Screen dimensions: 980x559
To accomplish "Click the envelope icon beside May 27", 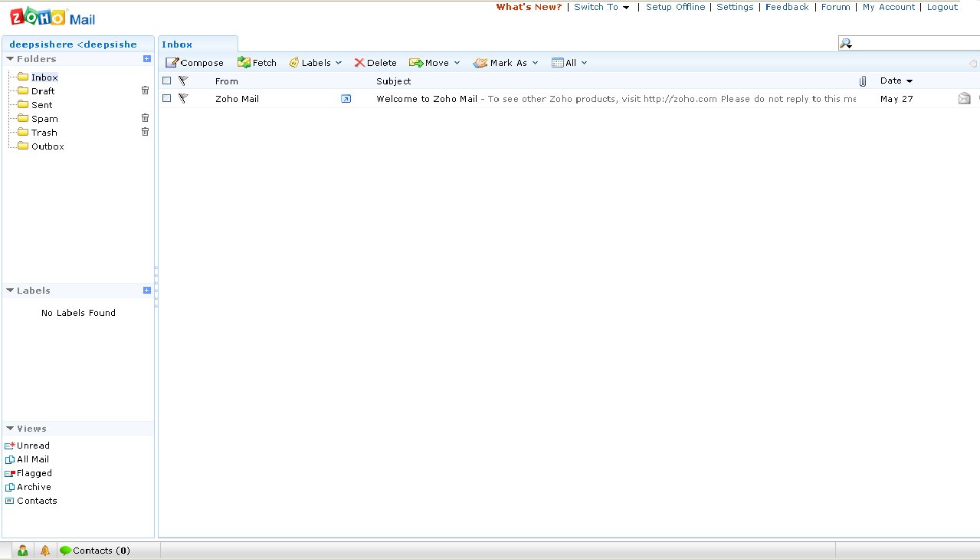I will tap(964, 98).
